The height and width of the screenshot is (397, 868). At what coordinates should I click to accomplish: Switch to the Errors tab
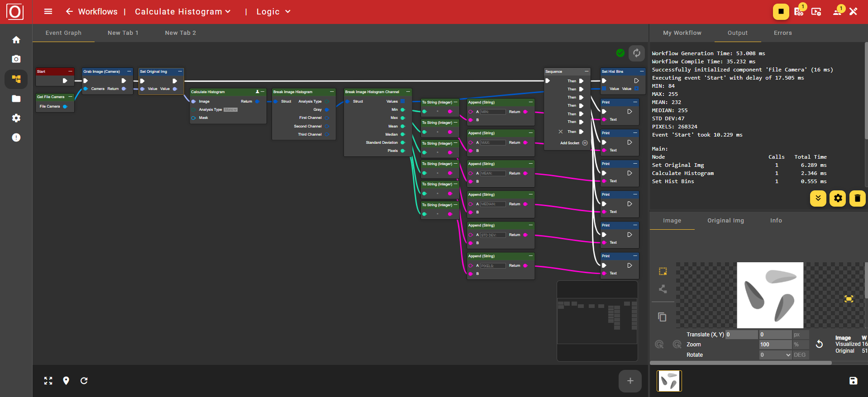[x=782, y=33]
